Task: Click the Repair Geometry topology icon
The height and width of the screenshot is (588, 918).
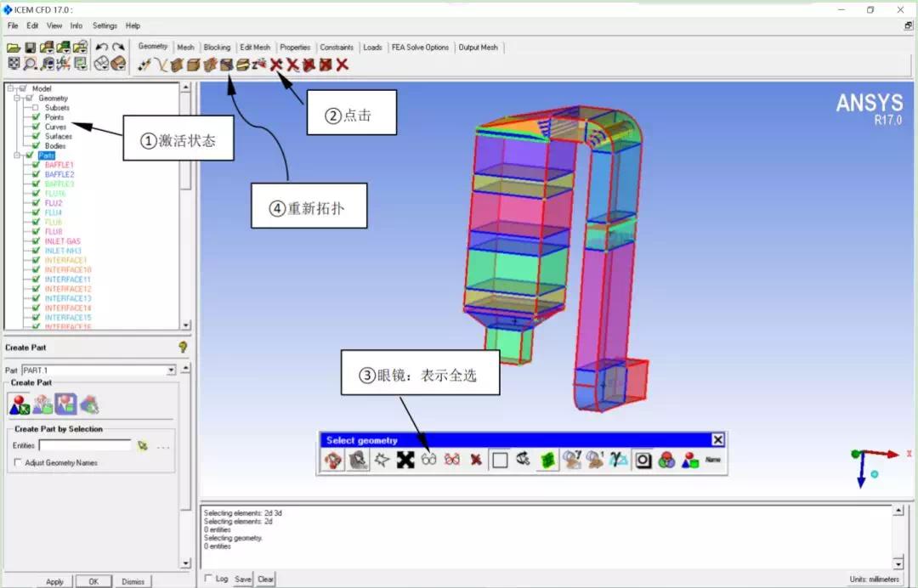Action: click(227, 65)
